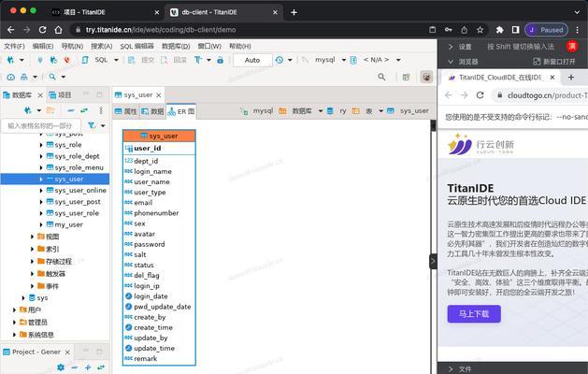The width and height of the screenshot is (588, 374).
Task: Click the search icon at toolbar right
Action: point(381,77)
